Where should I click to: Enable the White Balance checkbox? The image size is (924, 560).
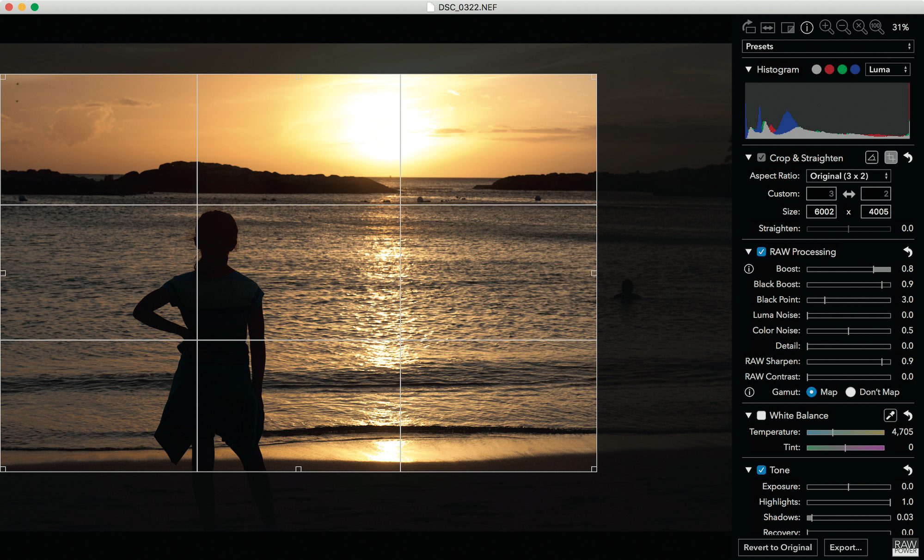click(761, 415)
